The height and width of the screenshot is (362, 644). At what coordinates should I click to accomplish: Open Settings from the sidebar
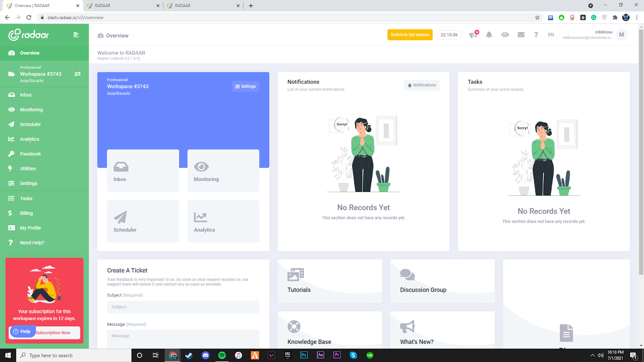pyautogui.click(x=44, y=183)
